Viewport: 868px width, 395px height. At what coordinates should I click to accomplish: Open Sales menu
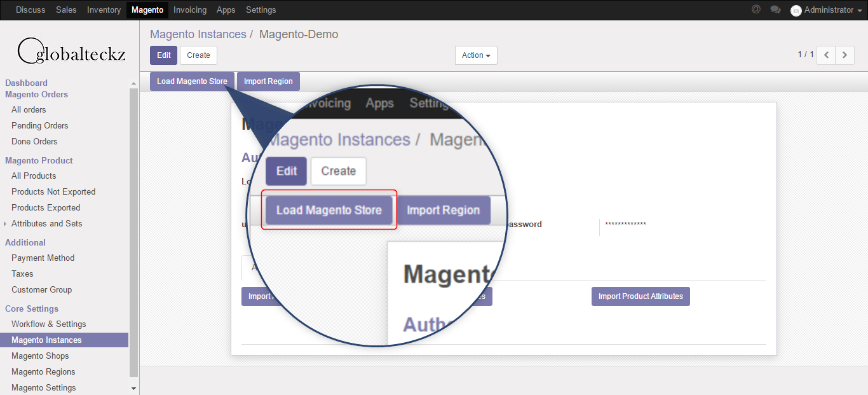pyautogui.click(x=66, y=10)
